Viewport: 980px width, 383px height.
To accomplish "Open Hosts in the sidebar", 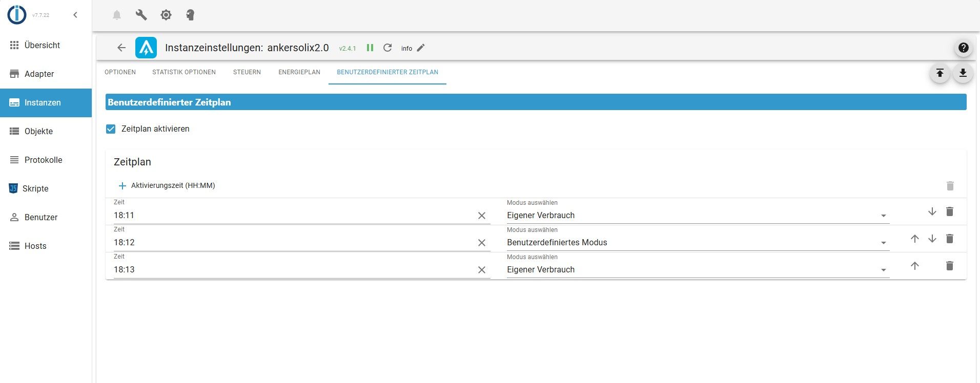I will click(x=46, y=246).
